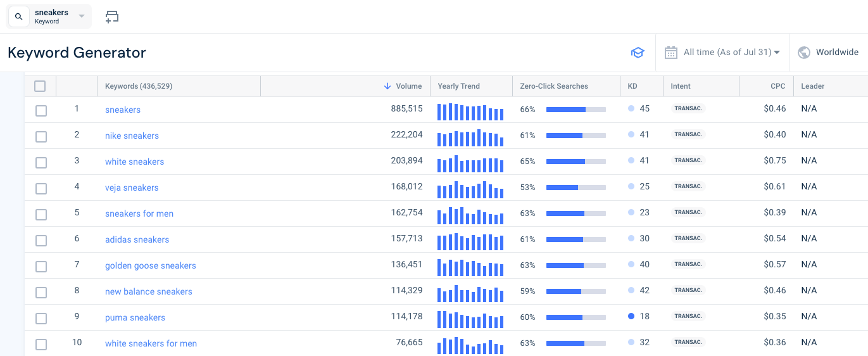This screenshot has width=868, height=356.
Task: Click the Zero-Click Searches column header
Action: coord(554,86)
